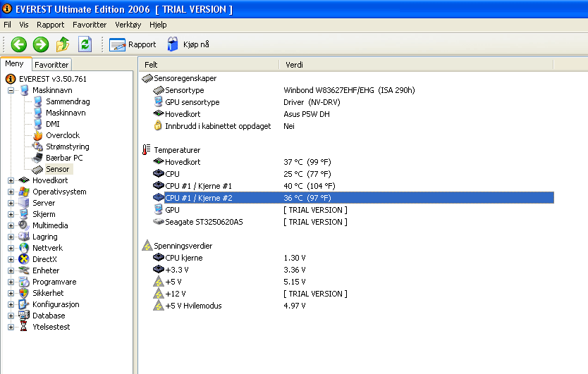Expand the Server tree branch

tap(11, 203)
